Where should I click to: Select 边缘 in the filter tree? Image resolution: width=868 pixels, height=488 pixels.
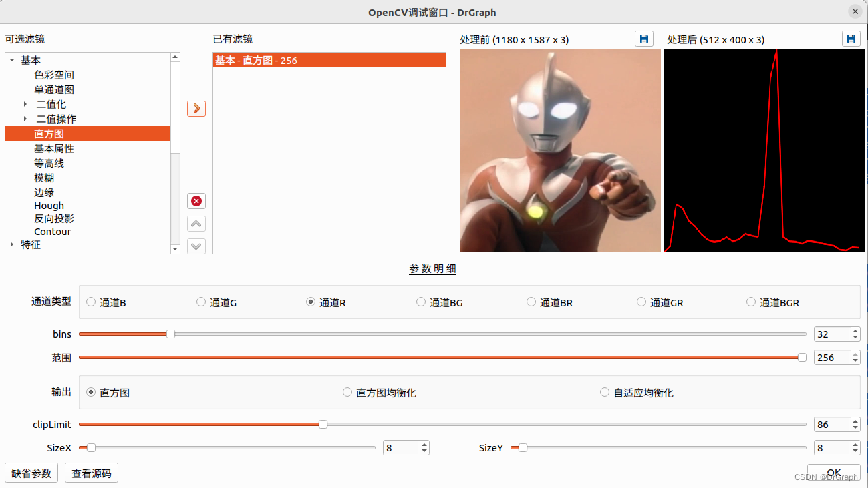pos(44,192)
